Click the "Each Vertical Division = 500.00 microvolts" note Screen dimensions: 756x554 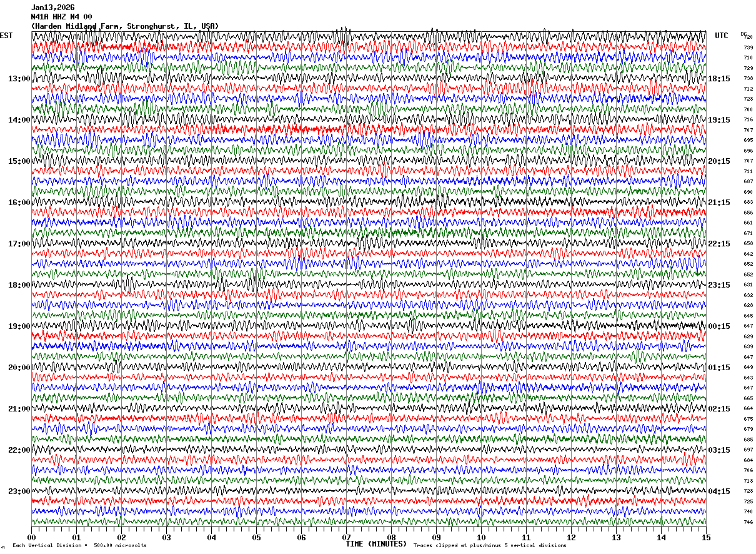click(79, 546)
